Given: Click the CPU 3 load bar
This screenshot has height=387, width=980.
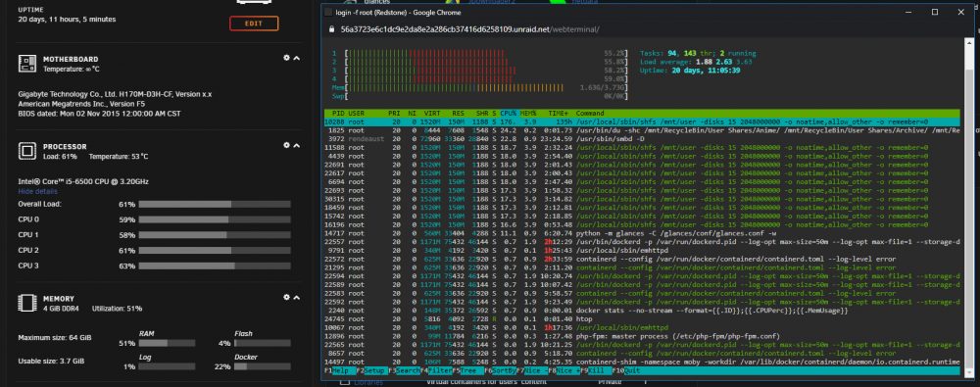Looking at the screenshot, I should coord(215,266).
